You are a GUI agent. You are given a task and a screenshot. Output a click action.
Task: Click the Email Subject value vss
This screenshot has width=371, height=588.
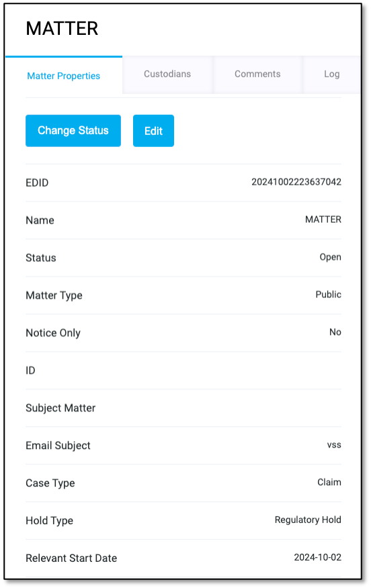[334, 445]
